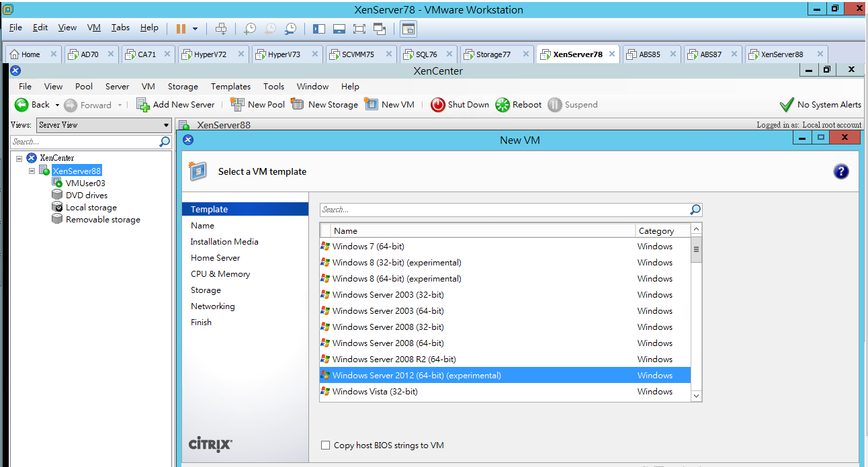Enter VMware full screen mode icon
The width and height of the screenshot is (868, 467).
(x=359, y=28)
